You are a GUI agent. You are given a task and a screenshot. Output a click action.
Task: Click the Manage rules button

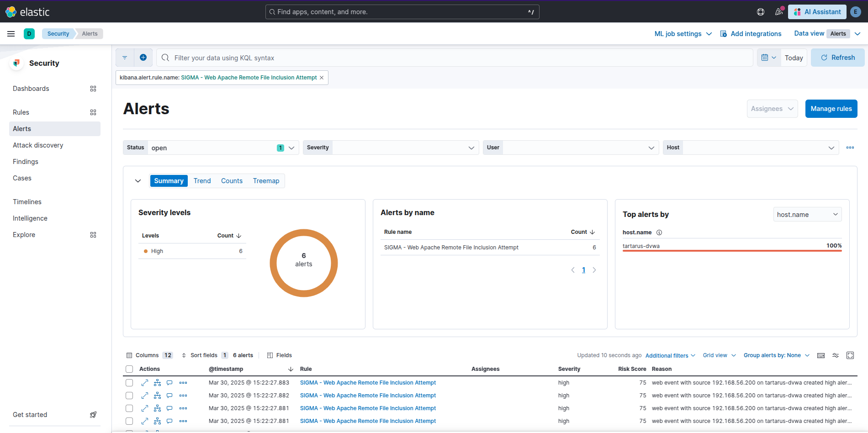click(x=831, y=109)
